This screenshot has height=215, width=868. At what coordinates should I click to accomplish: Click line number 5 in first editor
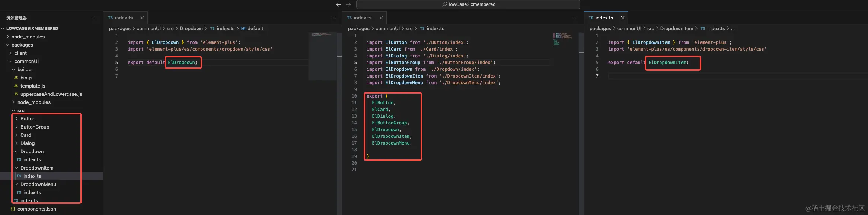(x=117, y=63)
